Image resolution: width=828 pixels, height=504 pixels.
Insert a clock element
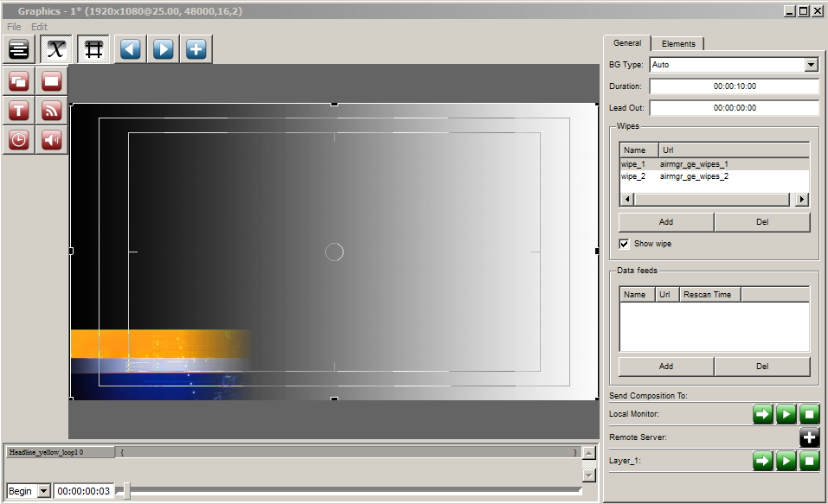pos(19,140)
